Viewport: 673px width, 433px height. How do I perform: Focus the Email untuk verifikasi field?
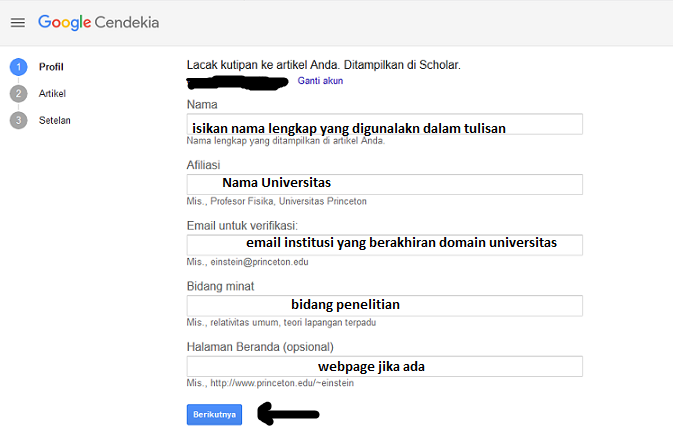385,245
